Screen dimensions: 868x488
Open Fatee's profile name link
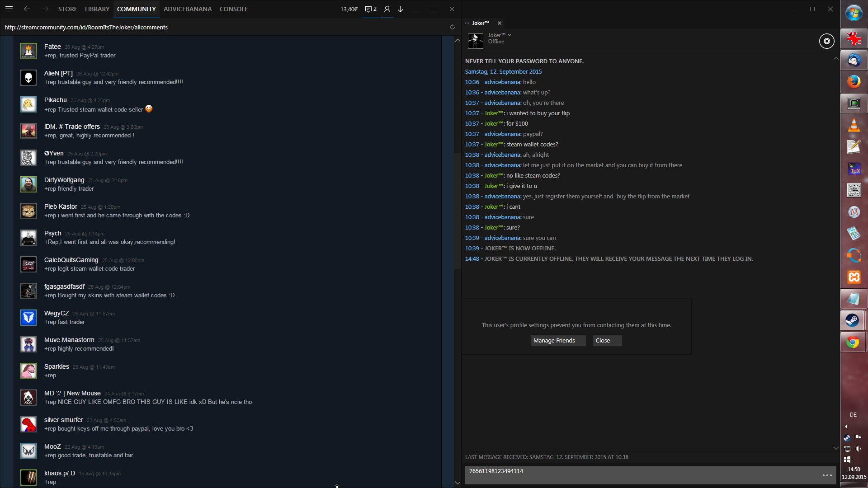(52, 47)
